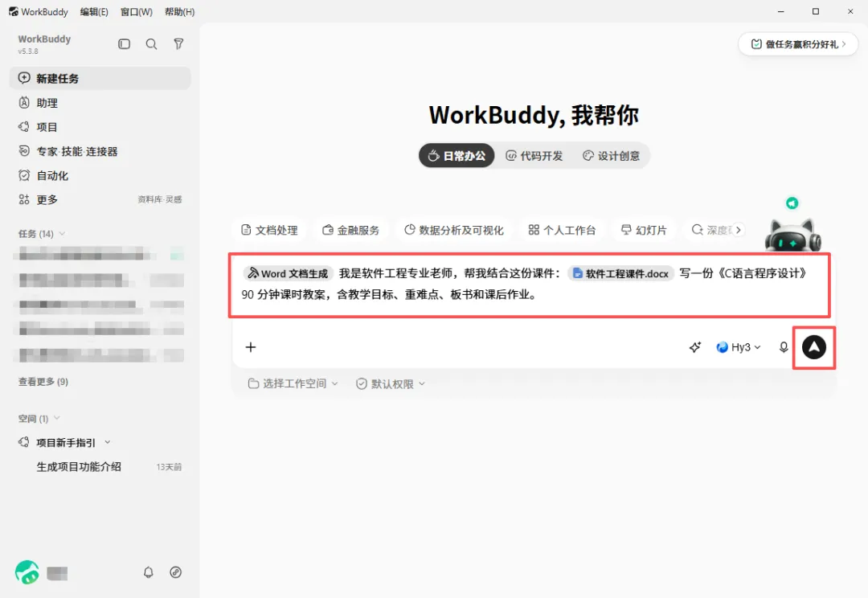Activate the microphone voice input
Image resolution: width=868 pixels, height=598 pixels.
[784, 347]
